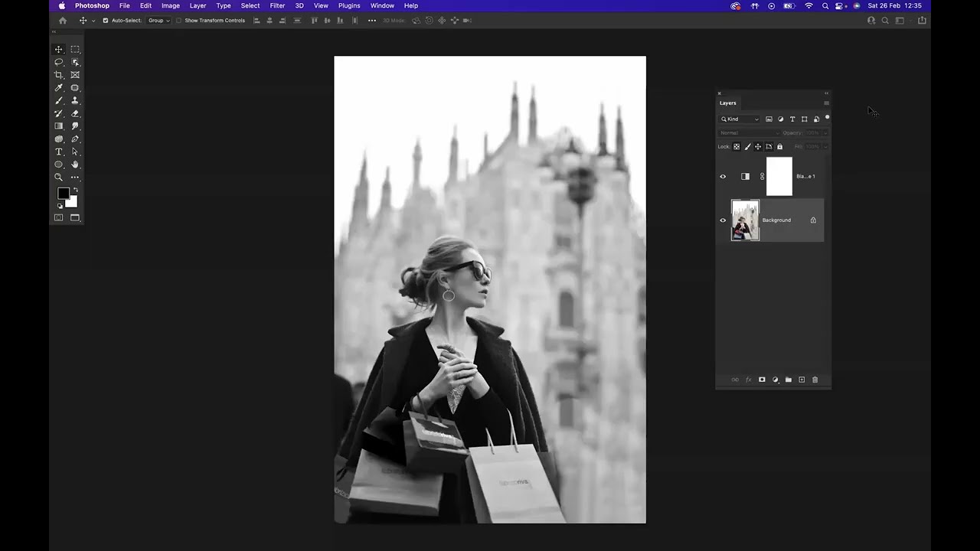
Task: Open the Fill dropdown arrow
Action: pos(825,147)
